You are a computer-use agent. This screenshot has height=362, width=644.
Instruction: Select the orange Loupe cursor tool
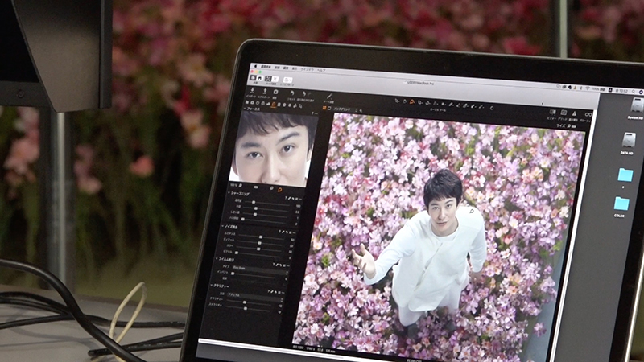point(412,102)
